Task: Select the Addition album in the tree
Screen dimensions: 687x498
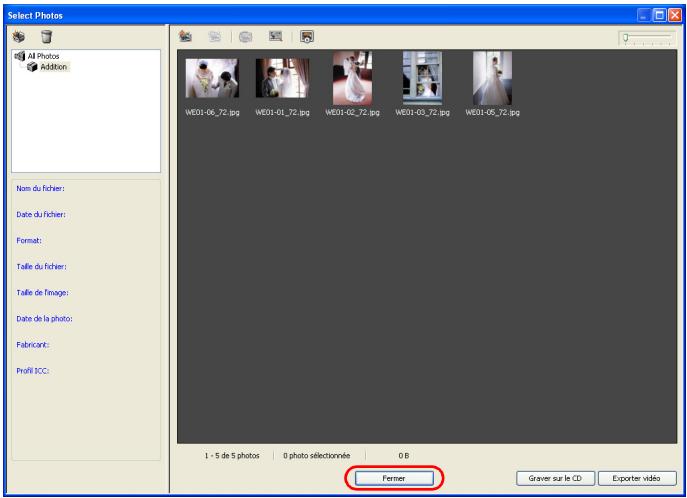Action: [x=53, y=67]
